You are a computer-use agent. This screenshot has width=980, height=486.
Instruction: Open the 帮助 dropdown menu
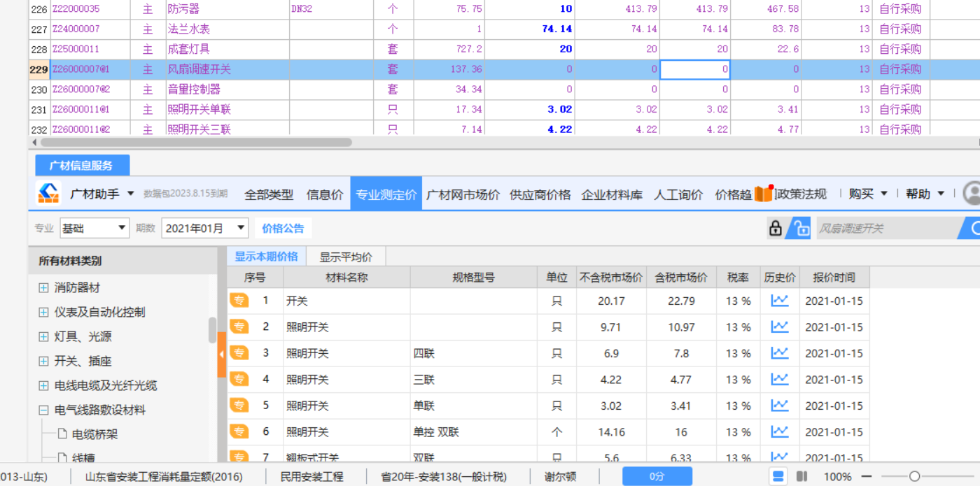click(x=925, y=194)
